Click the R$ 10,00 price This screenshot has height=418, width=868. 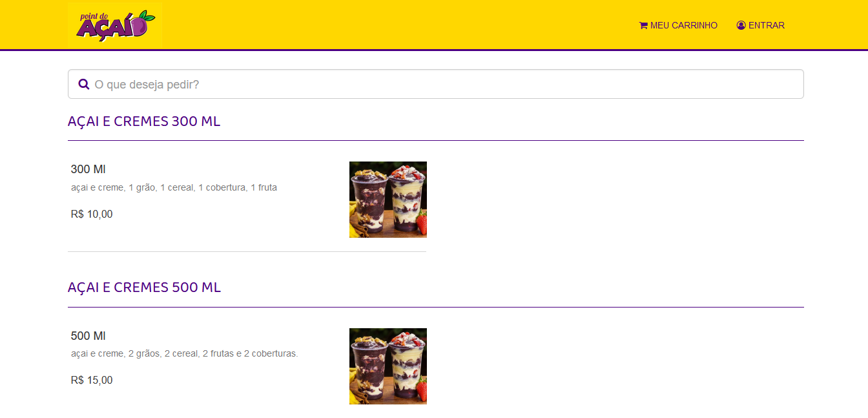tap(92, 214)
